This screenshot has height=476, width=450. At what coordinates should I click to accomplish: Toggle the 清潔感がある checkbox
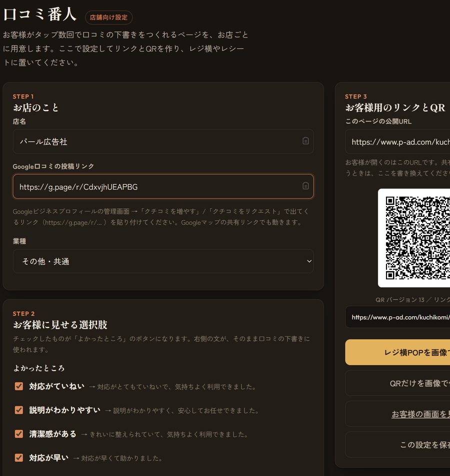[x=19, y=434]
